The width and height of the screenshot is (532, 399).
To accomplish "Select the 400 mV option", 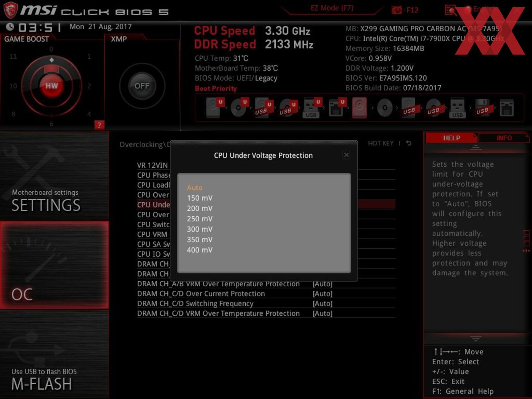I will (199, 250).
